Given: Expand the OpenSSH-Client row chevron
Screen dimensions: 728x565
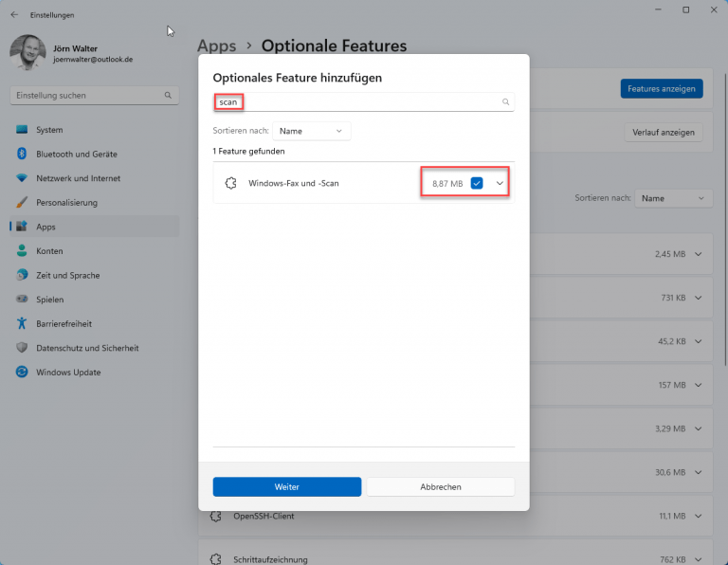Looking at the screenshot, I should (699, 516).
